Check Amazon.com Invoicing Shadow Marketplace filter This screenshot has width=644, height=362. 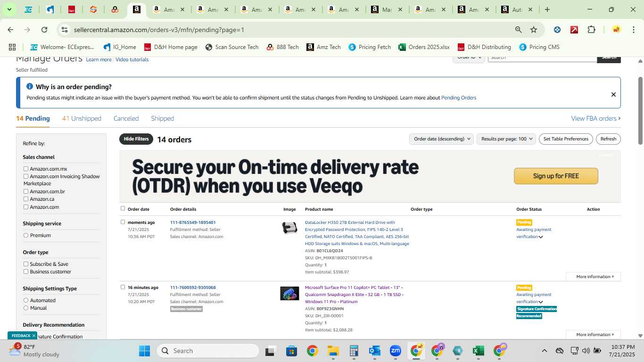coord(26,176)
